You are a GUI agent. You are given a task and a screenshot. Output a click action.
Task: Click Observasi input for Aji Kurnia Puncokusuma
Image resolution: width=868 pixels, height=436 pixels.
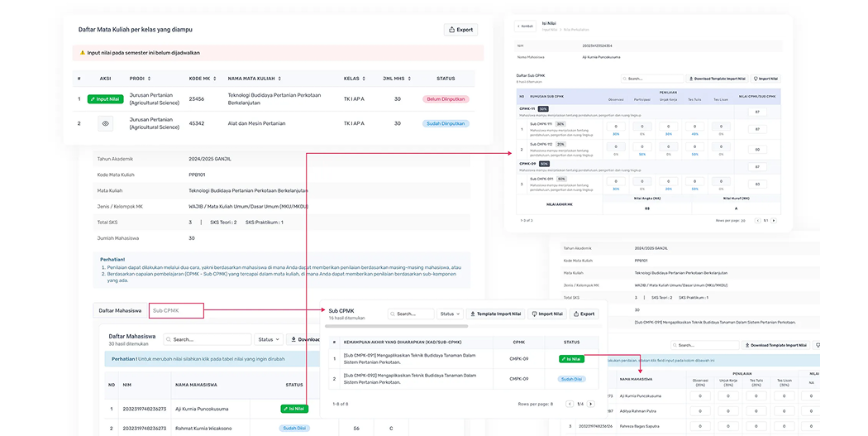700,396
